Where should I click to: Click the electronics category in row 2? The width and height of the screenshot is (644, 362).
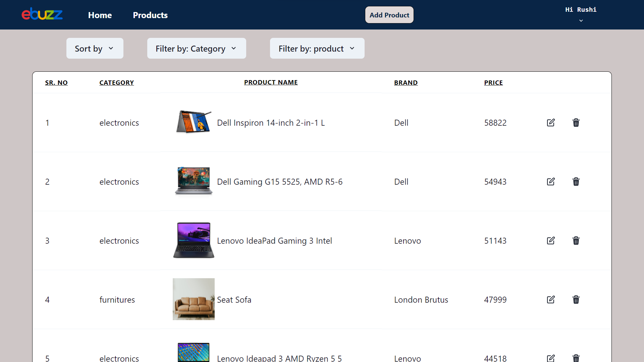(x=119, y=182)
